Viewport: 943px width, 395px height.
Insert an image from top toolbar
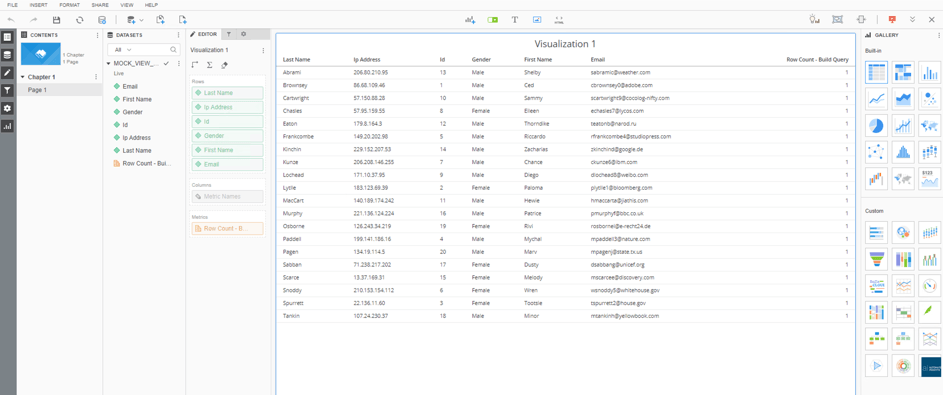click(537, 20)
